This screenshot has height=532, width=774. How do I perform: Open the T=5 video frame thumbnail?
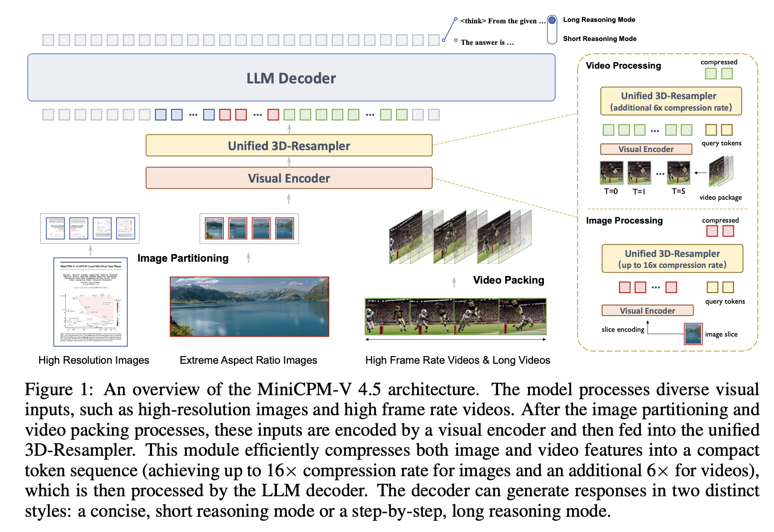coord(679,173)
